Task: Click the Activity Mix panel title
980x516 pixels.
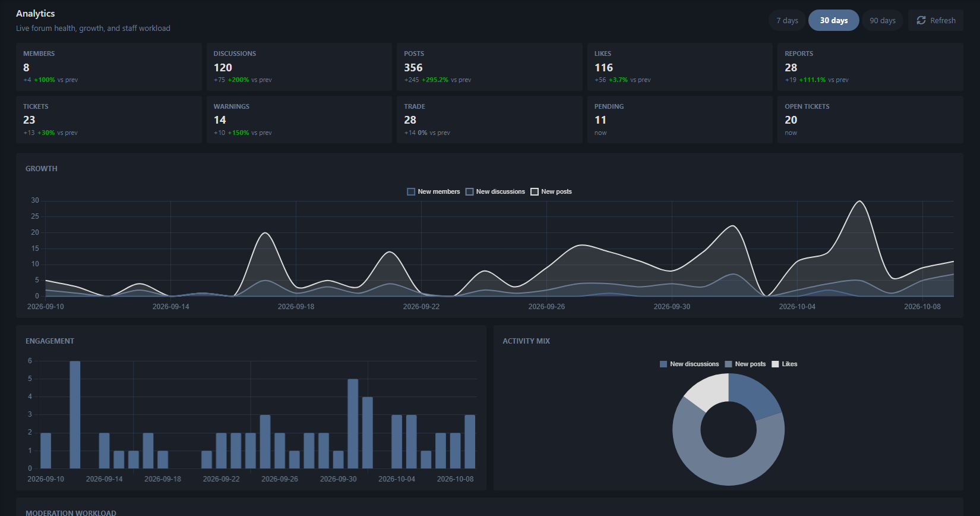Action: tap(526, 341)
